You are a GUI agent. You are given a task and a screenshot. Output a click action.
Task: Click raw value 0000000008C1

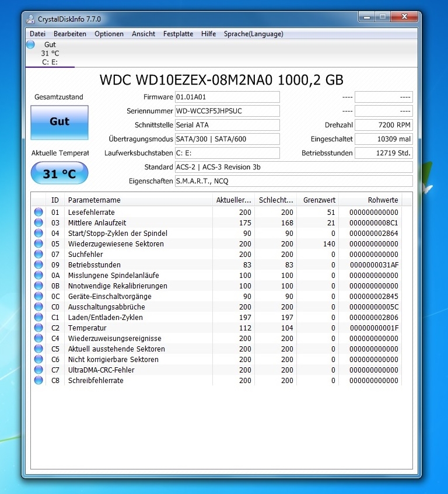(x=374, y=223)
